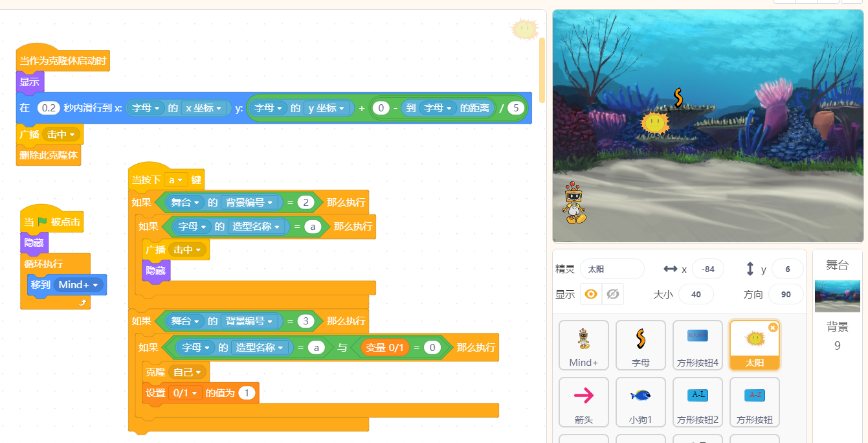Click the vertical workspace scrollbar
The width and height of the screenshot is (868, 443).
click(541, 70)
